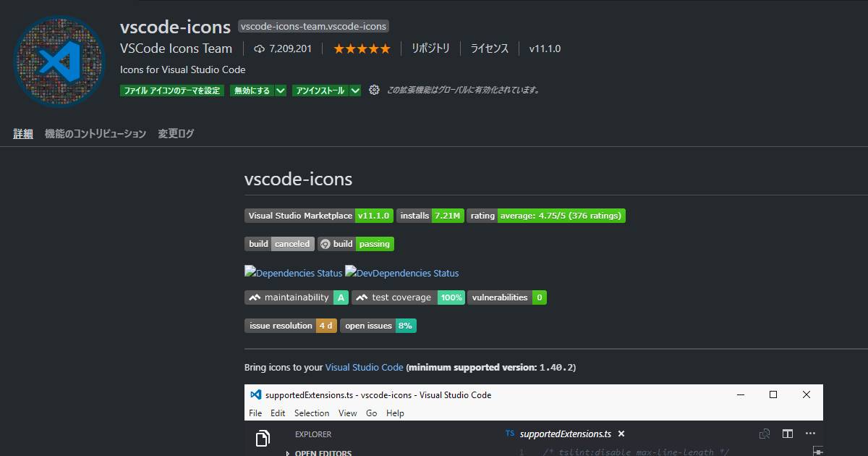The height and width of the screenshot is (456, 868).
Task: Select the supportedExtensions.ts editor tab
Action: pyautogui.click(x=564, y=434)
